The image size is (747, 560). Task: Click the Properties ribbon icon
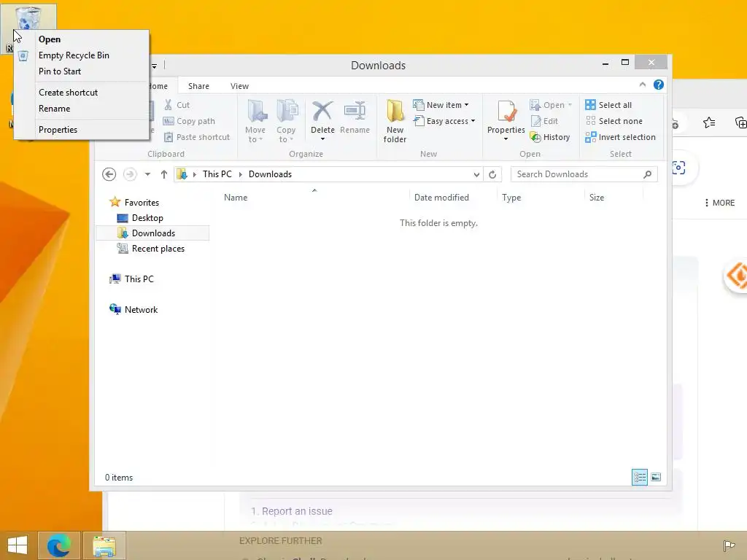pos(506,112)
